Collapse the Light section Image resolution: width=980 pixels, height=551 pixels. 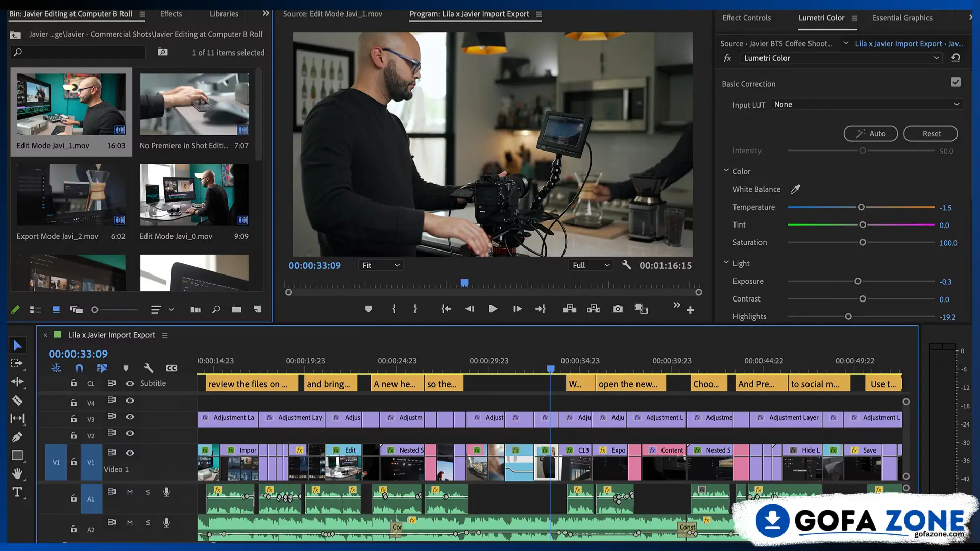point(726,262)
